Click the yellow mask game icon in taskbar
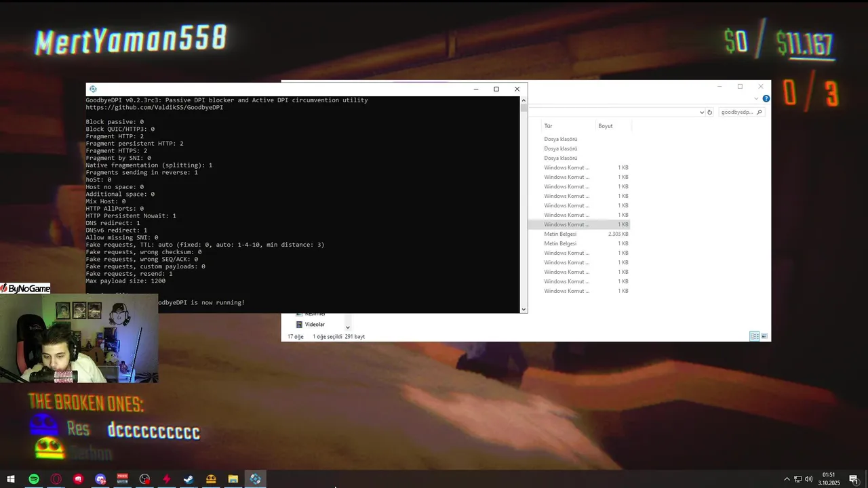 [x=211, y=479]
